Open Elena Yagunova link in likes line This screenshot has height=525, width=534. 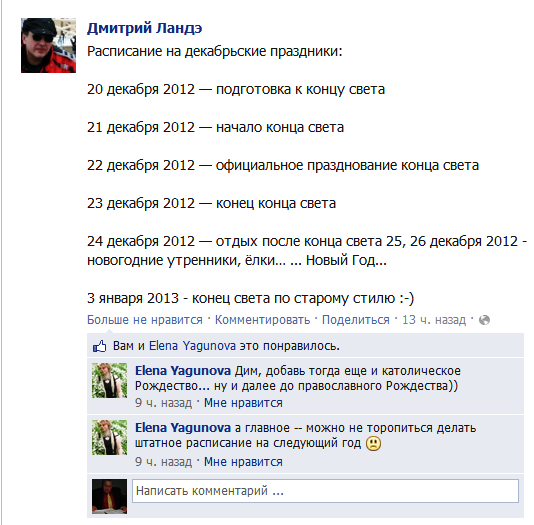192,346
